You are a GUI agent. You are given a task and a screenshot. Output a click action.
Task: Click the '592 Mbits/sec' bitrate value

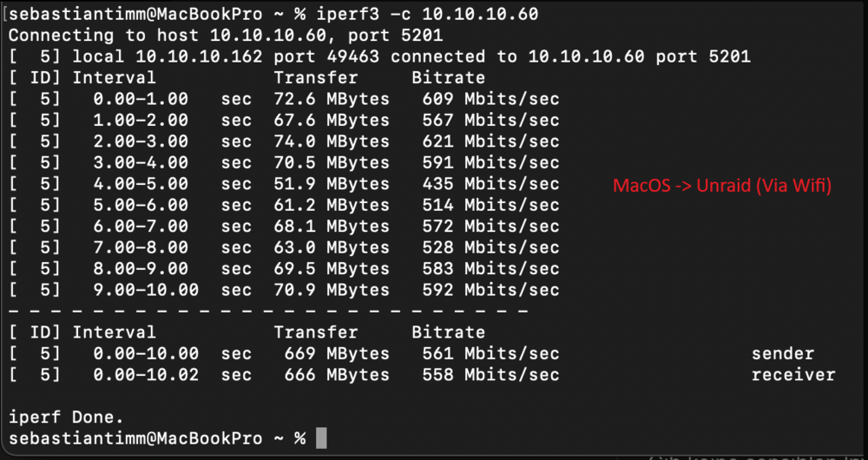pyautogui.click(x=490, y=290)
